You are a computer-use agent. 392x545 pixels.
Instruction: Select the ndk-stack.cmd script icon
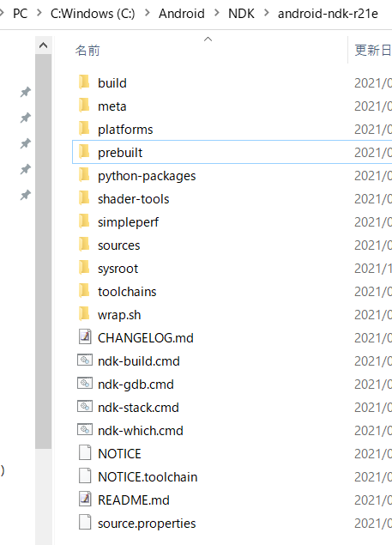coord(85,406)
